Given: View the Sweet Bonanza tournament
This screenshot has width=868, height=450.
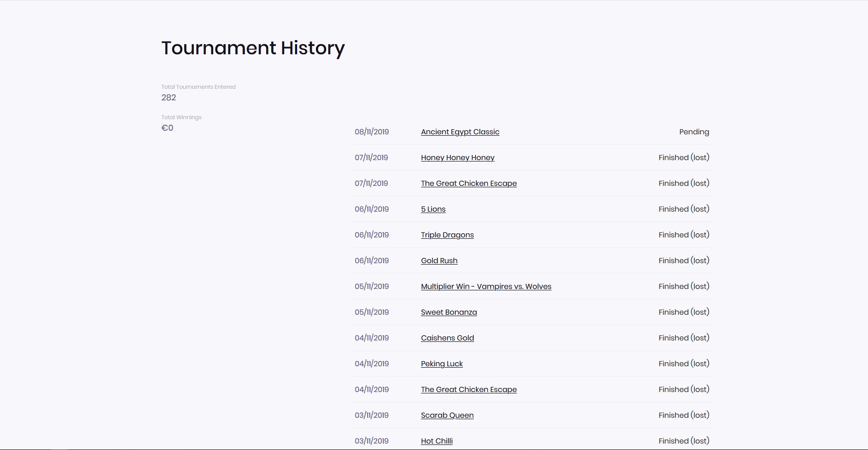Looking at the screenshot, I should (449, 312).
